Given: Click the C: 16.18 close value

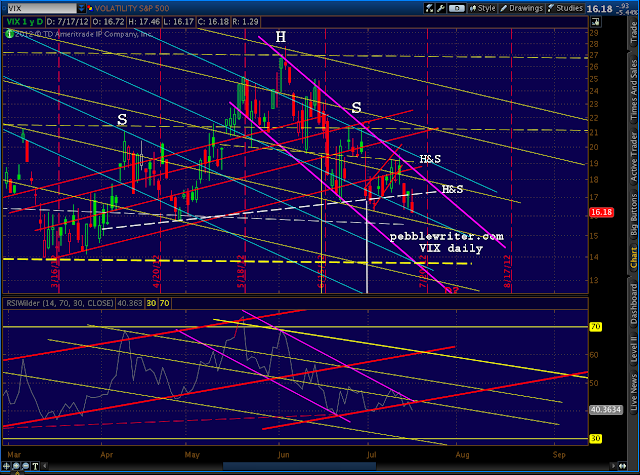Looking at the screenshot, I should (213, 22).
